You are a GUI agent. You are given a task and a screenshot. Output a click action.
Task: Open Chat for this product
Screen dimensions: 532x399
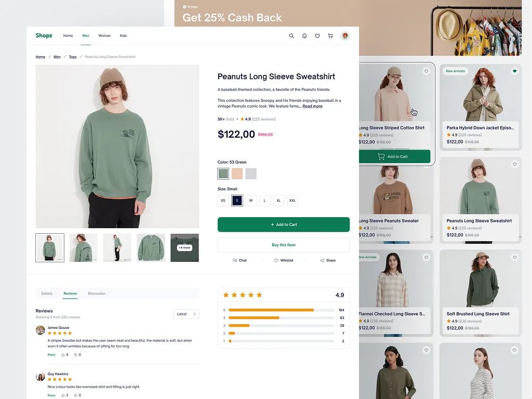click(240, 260)
